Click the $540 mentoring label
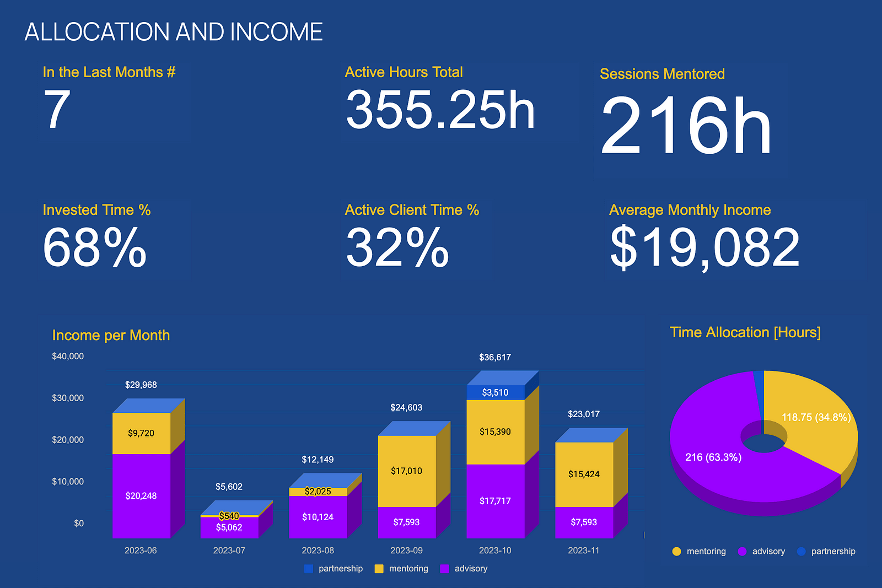 229,516
